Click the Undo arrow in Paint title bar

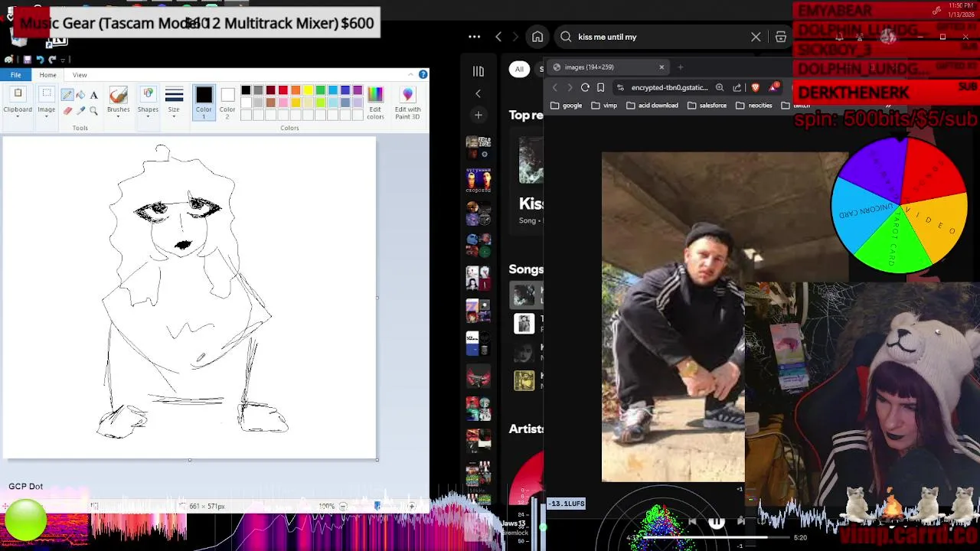click(x=40, y=59)
